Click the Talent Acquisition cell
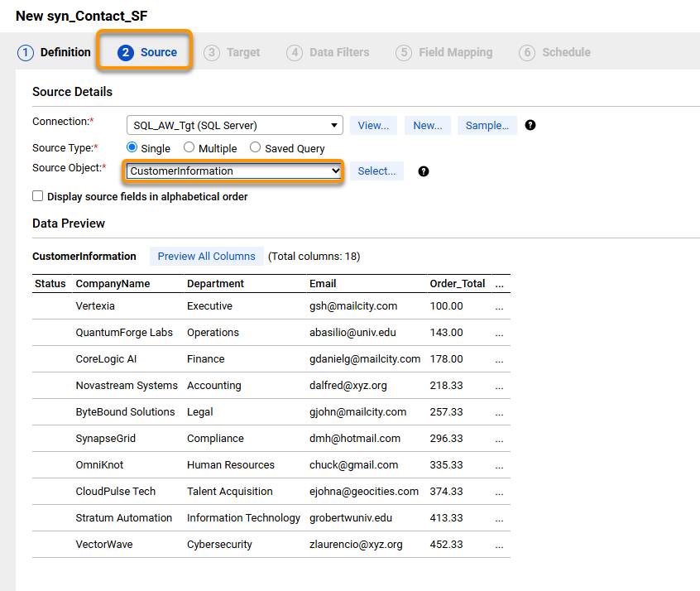The image size is (700, 591). [229, 492]
